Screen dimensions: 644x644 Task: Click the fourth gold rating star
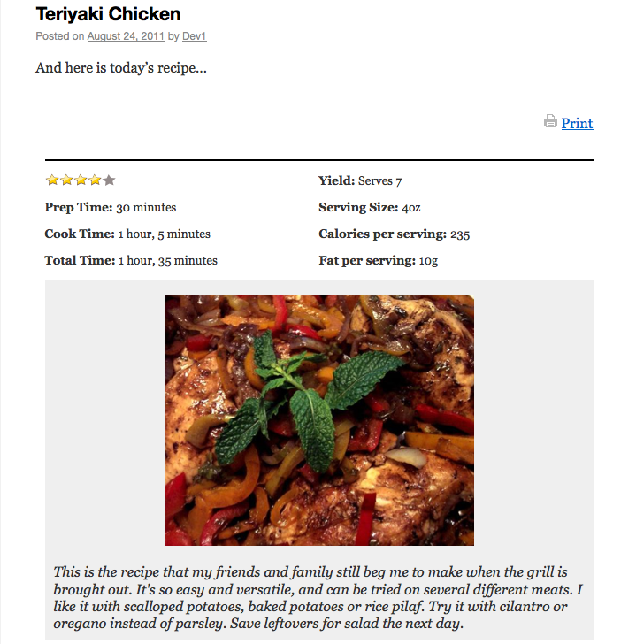(x=95, y=180)
